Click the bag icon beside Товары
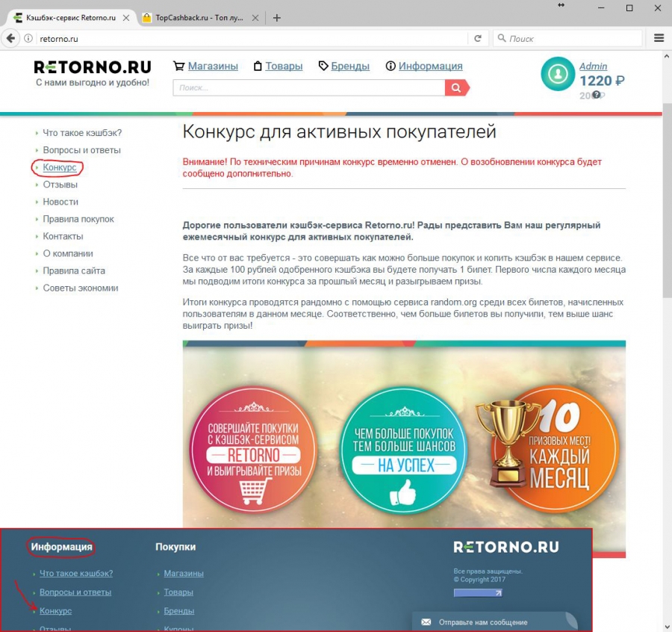 258,66
